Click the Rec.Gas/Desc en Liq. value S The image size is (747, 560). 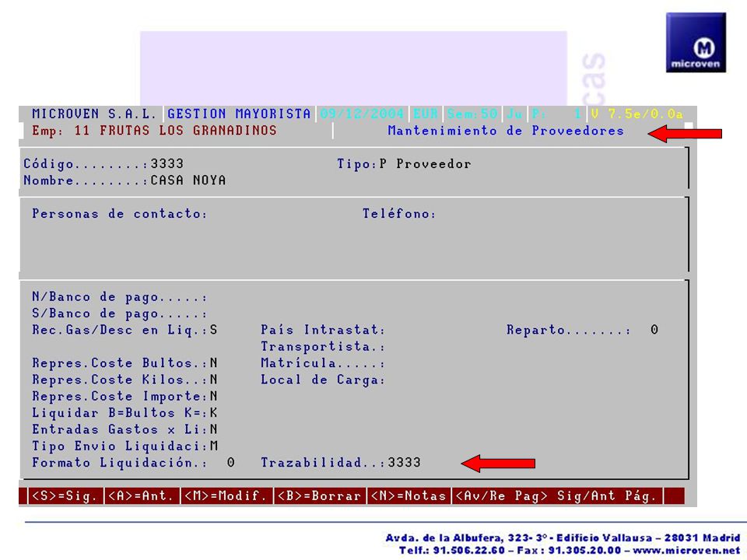pos(214,330)
